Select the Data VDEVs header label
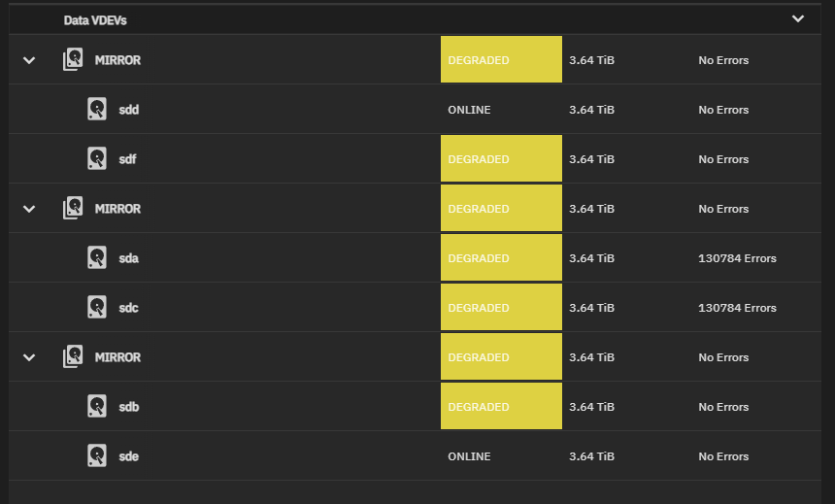 pyautogui.click(x=95, y=20)
